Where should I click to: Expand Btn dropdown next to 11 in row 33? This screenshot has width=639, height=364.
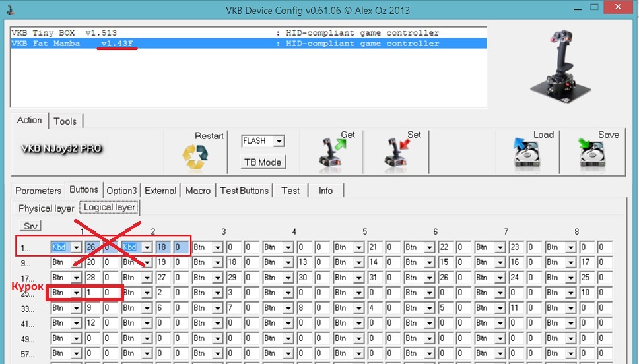(500, 308)
